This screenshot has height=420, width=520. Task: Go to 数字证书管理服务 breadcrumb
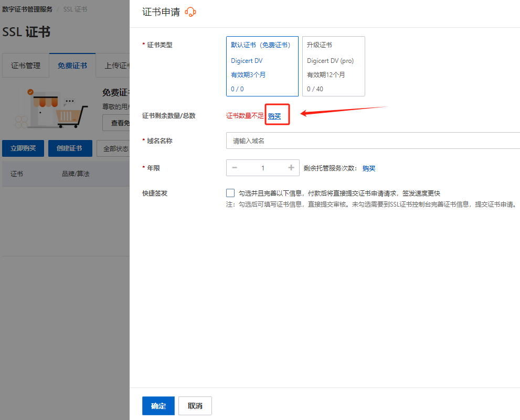pyautogui.click(x=27, y=9)
